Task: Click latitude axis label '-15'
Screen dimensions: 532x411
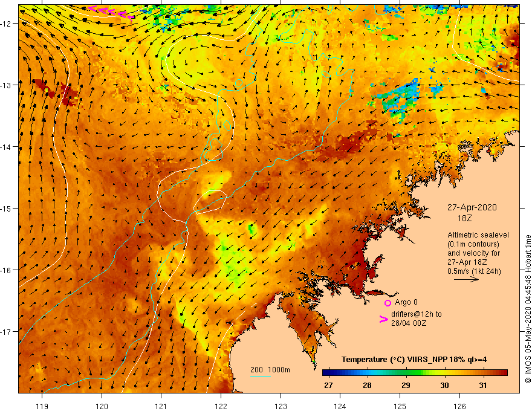Action: tap(6, 208)
